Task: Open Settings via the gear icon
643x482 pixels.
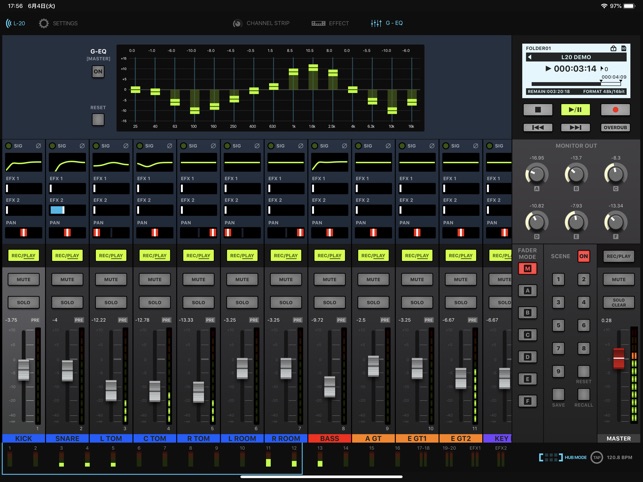Action: point(44,23)
